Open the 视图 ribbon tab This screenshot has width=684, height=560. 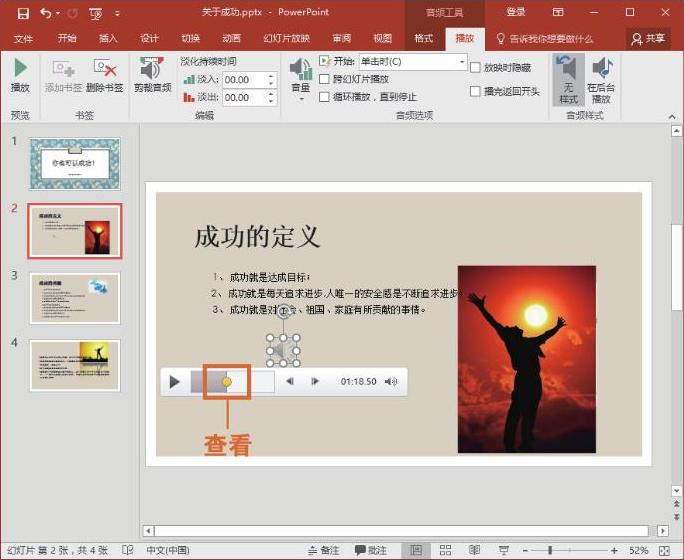[x=382, y=38]
